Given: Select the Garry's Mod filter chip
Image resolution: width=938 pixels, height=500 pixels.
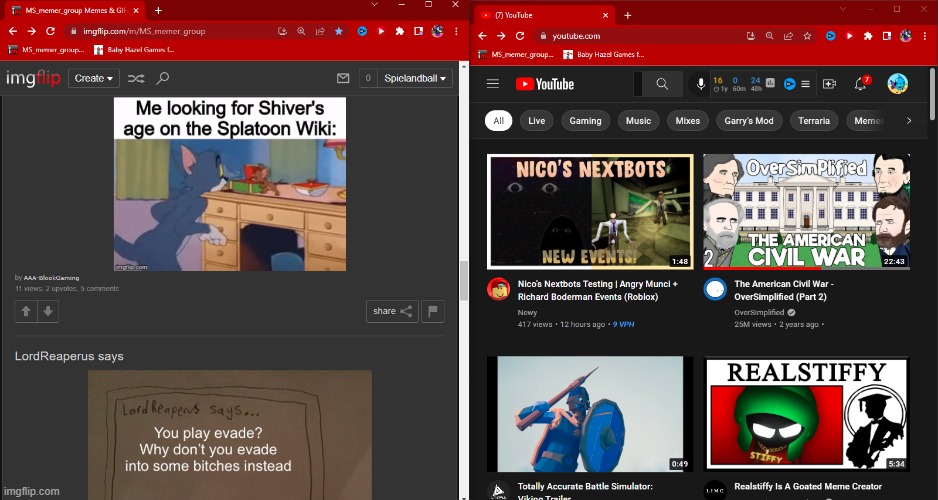Looking at the screenshot, I should coord(749,121).
